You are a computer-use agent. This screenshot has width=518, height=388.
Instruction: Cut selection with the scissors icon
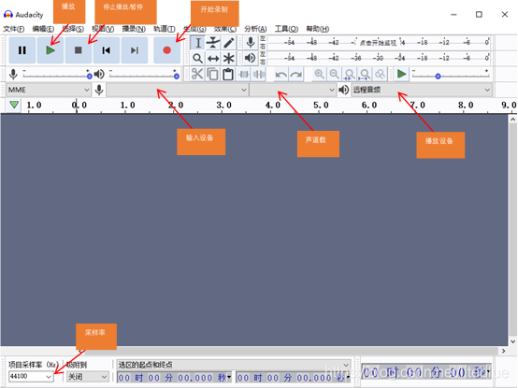[197, 74]
